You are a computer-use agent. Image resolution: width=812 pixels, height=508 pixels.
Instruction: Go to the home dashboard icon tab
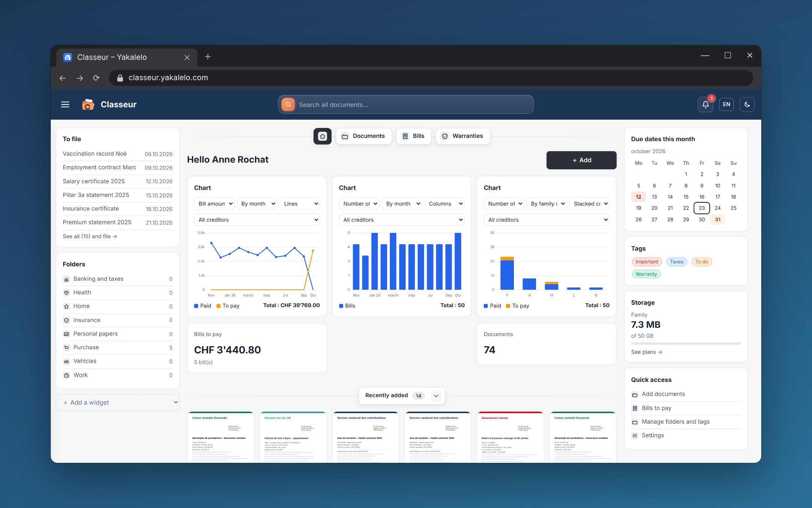click(x=322, y=136)
